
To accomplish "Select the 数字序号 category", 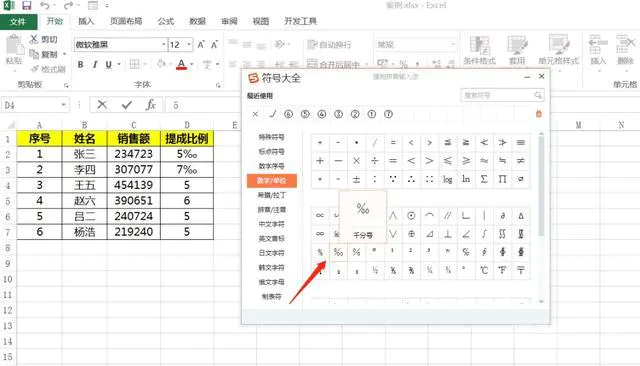I will (271, 166).
